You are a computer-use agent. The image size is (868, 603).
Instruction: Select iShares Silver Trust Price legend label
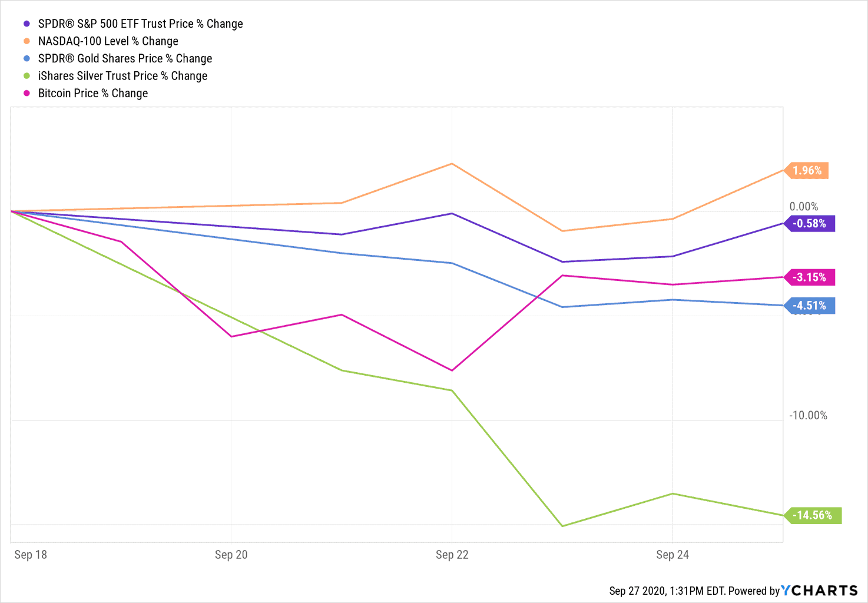(x=122, y=76)
